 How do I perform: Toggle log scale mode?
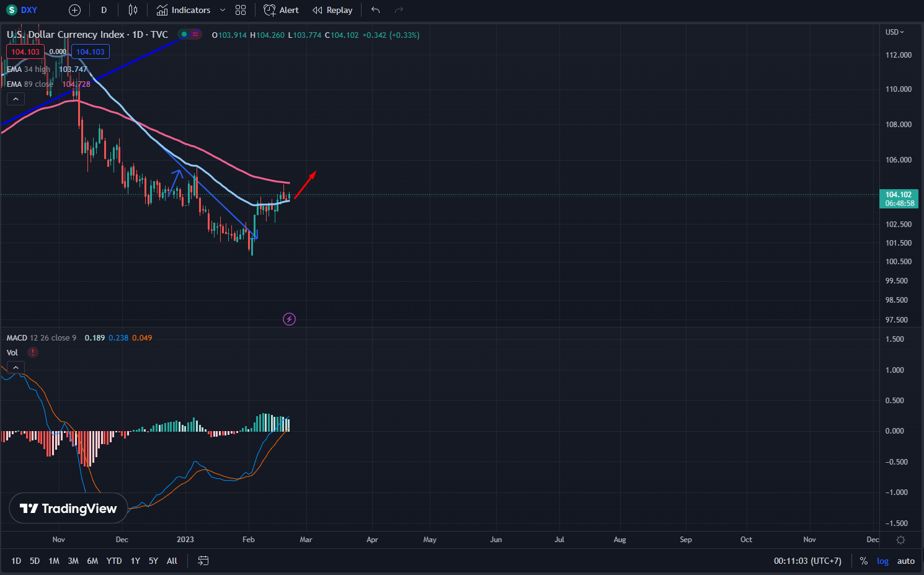click(882, 561)
